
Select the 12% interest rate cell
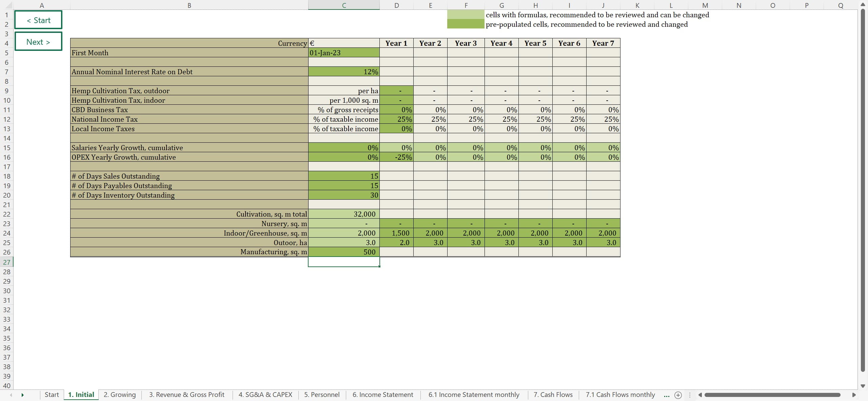[x=343, y=72]
